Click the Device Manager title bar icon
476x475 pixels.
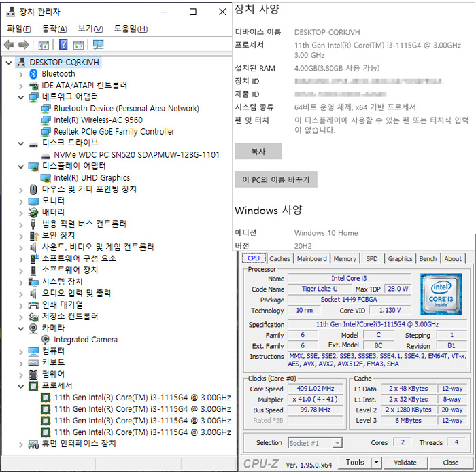pyautogui.click(x=10, y=12)
